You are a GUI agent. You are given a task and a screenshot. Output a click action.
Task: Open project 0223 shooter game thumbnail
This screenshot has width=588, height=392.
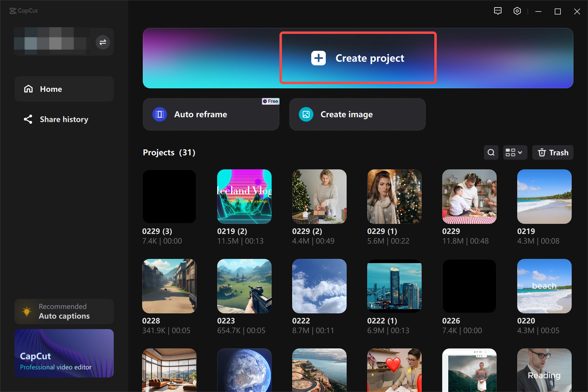click(x=244, y=286)
